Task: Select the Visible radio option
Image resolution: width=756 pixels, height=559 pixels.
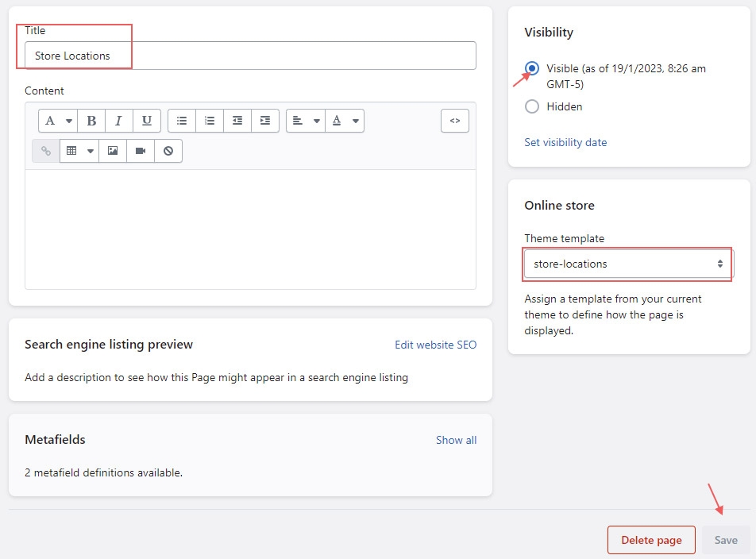Action: (532, 69)
